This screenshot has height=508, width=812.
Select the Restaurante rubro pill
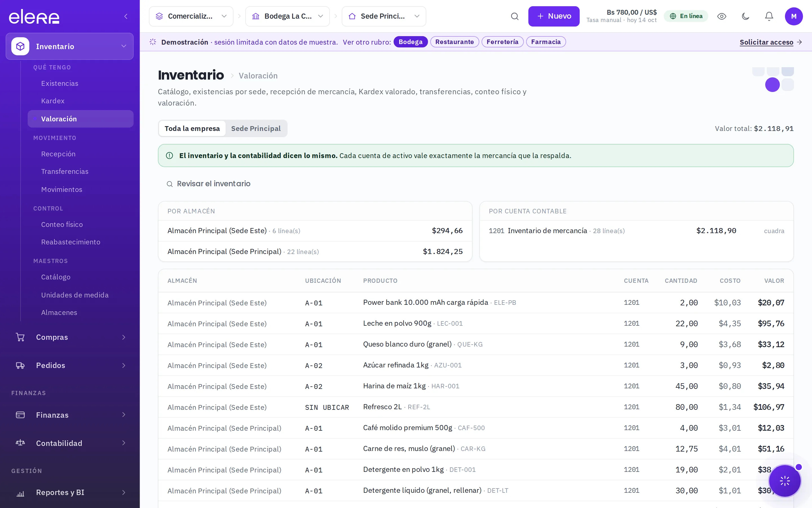454,42
